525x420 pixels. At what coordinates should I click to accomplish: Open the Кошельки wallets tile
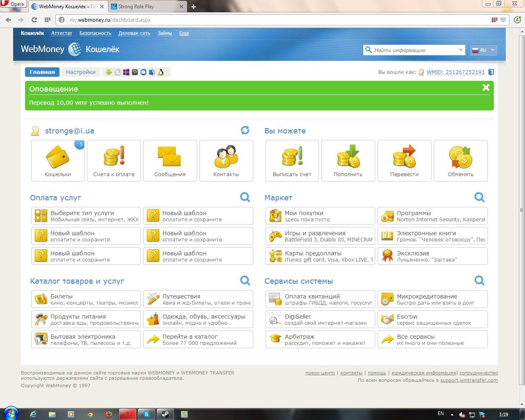(x=58, y=161)
